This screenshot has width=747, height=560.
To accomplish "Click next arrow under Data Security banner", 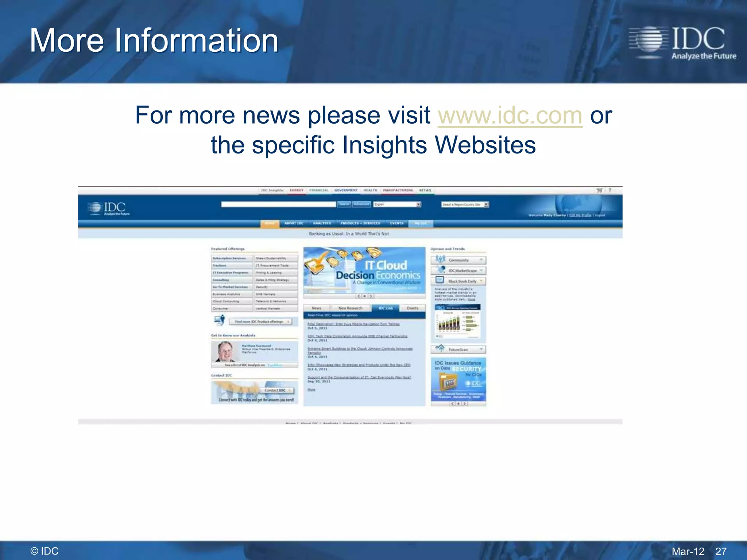I will (464, 404).
